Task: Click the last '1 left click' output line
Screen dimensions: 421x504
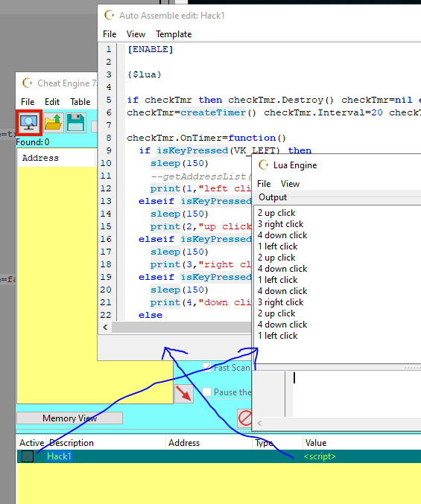Action: [277, 336]
